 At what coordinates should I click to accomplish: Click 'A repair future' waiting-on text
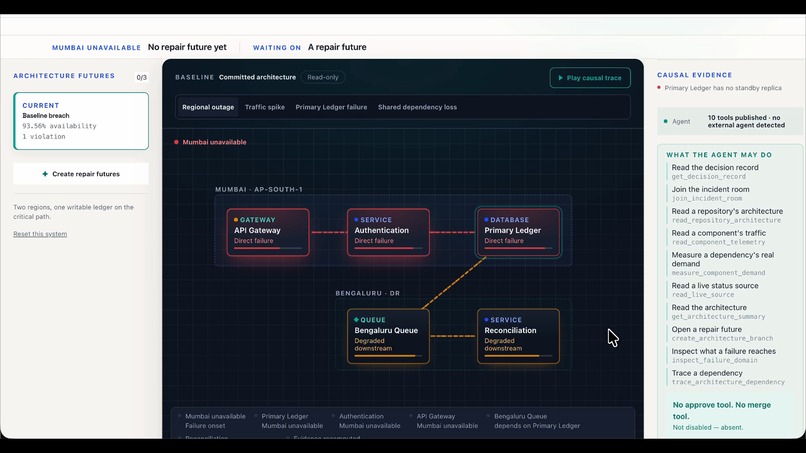pos(337,47)
